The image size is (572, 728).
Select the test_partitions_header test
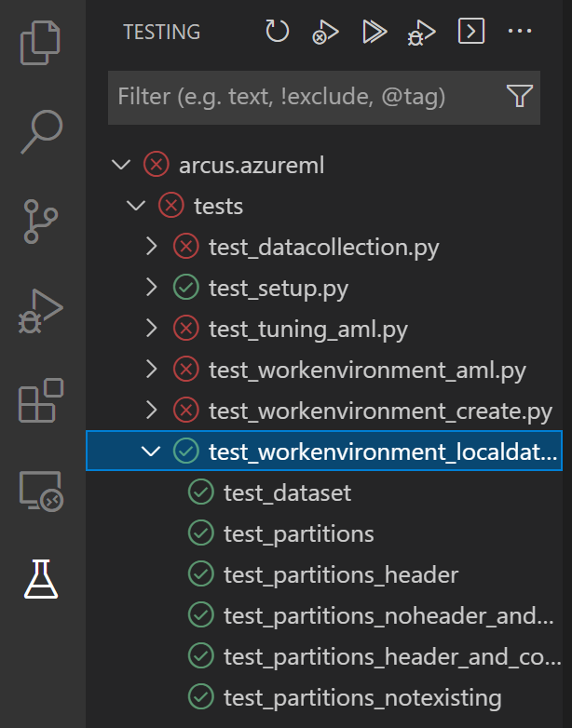tap(340, 574)
